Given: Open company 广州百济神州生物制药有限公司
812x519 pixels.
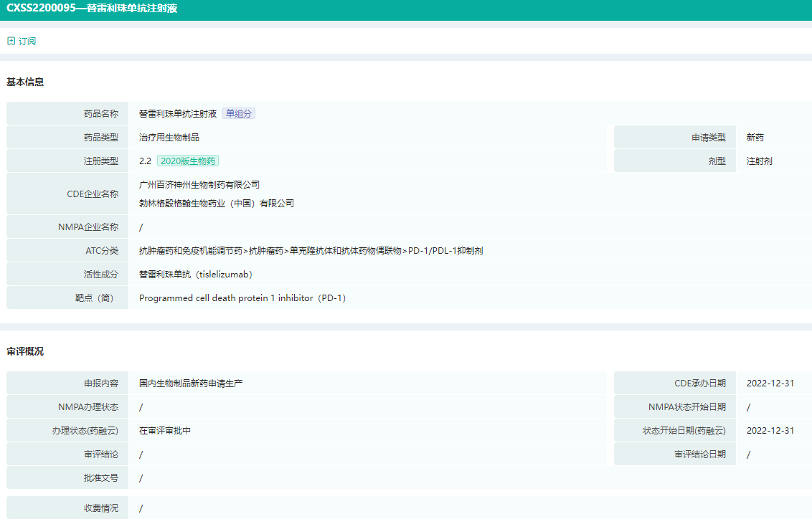Looking at the screenshot, I should [x=199, y=185].
